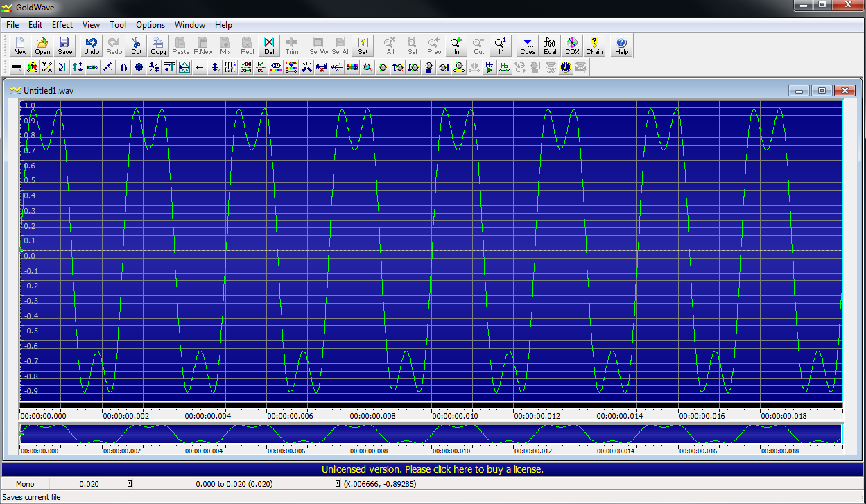This screenshot has width=866, height=504.
Task: Zoom waveform to 1:1 view
Action: click(x=501, y=45)
